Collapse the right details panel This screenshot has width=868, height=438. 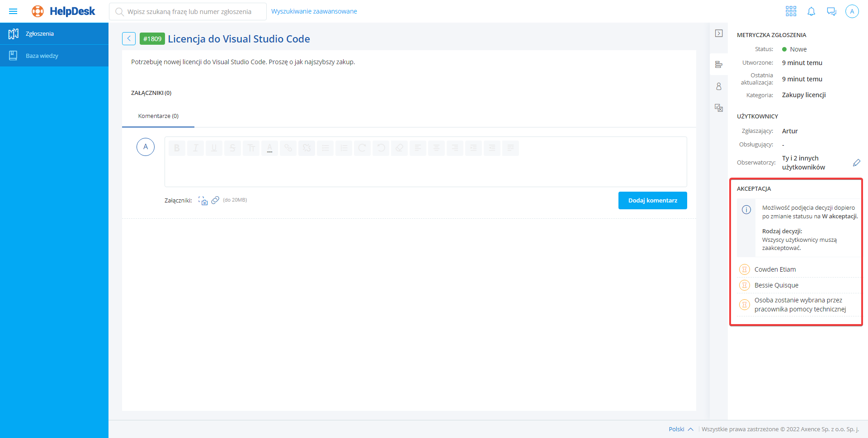pos(719,33)
